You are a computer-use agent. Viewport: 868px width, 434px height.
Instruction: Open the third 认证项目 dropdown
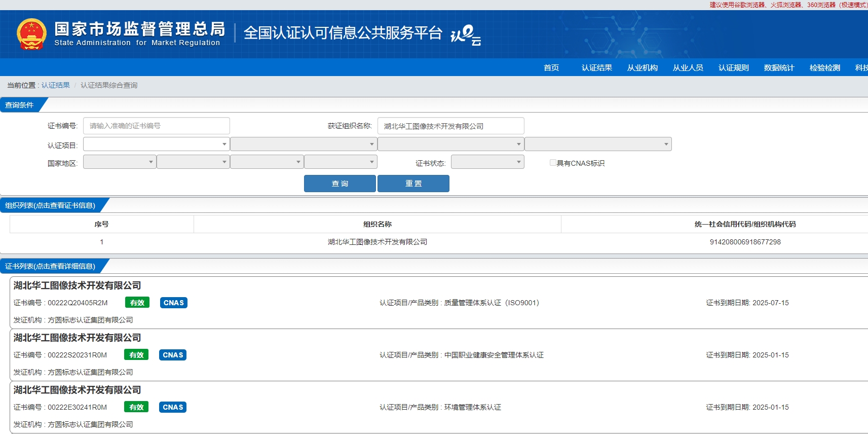pyautogui.click(x=450, y=144)
